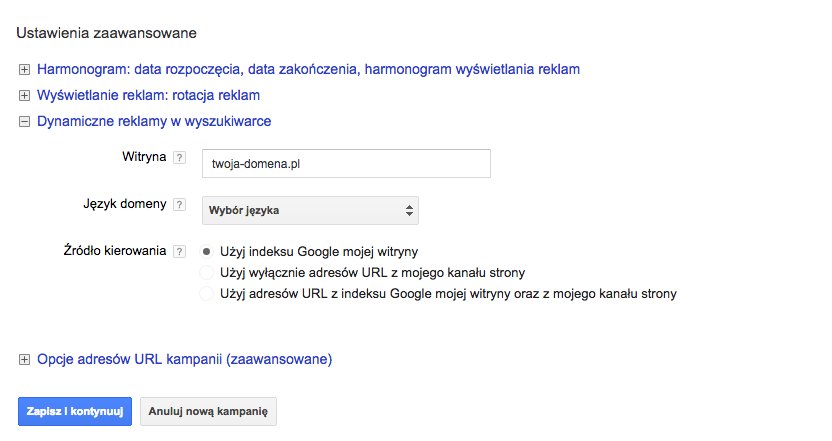The image size is (832, 441).
Task: Open the 'Wybór języka' language dropdown
Action: pos(310,210)
